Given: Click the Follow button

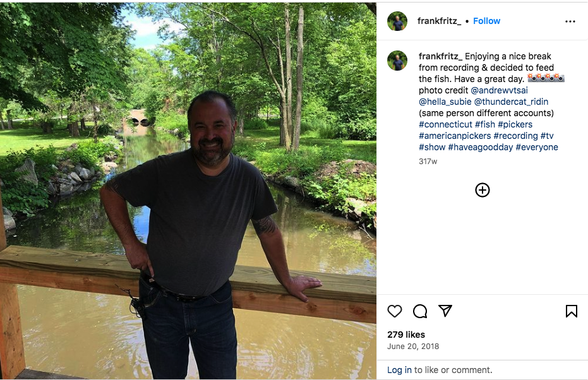Looking at the screenshot, I should tap(486, 21).
